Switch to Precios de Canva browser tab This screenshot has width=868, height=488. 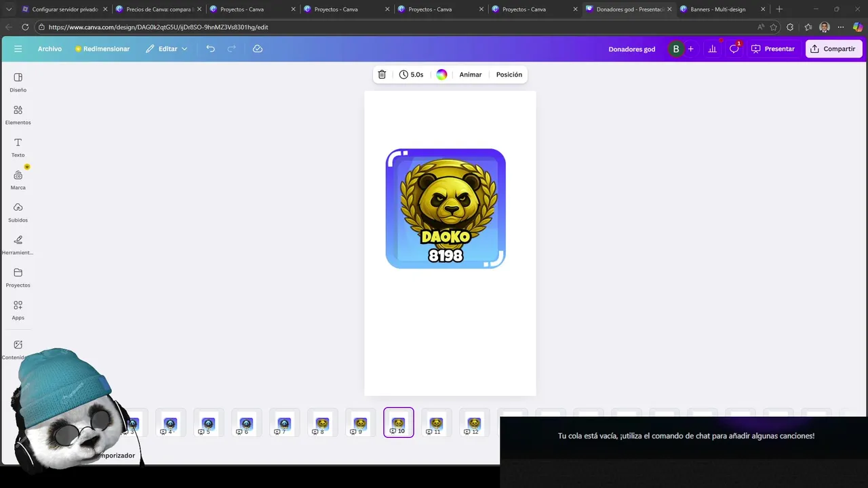point(158,9)
